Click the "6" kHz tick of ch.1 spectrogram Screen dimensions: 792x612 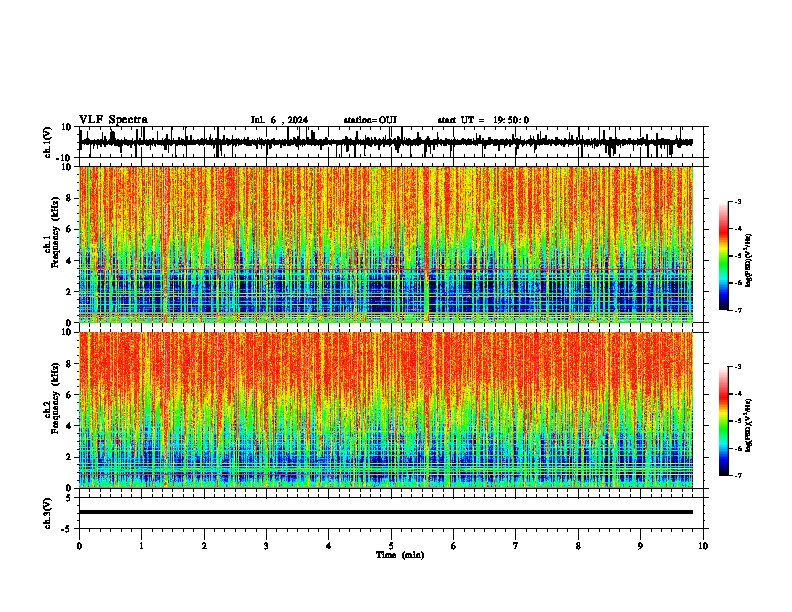click(69, 229)
